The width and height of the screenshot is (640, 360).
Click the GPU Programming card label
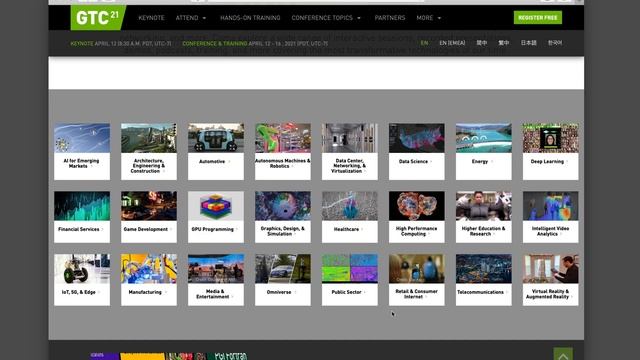[213, 229]
